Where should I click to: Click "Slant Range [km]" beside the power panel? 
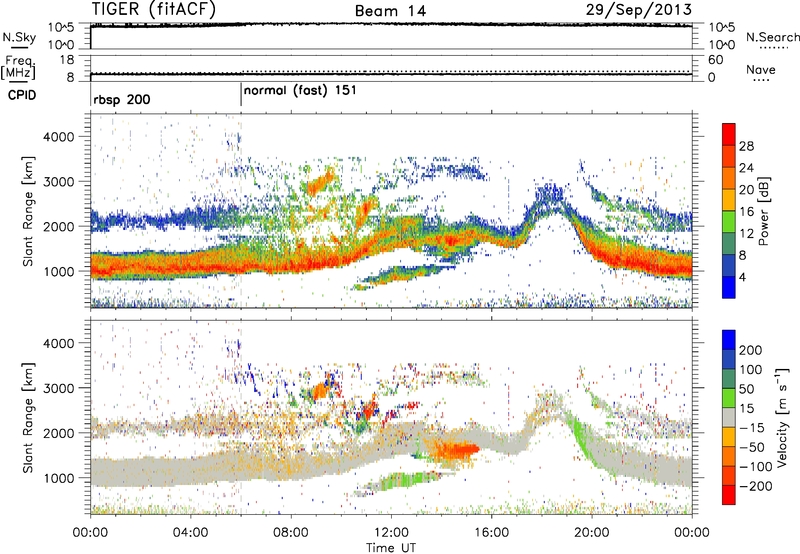pyautogui.click(x=28, y=211)
